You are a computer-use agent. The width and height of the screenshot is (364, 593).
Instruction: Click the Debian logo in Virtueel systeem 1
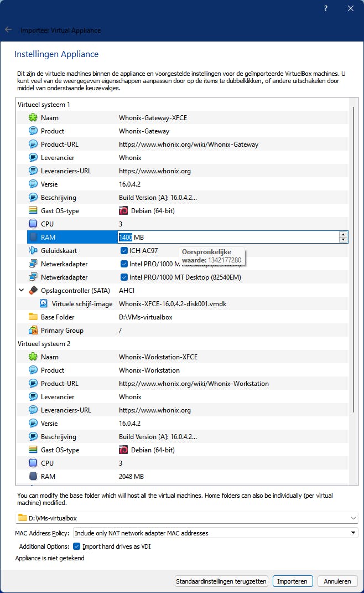pyautogui.click(x=123, y=210)
